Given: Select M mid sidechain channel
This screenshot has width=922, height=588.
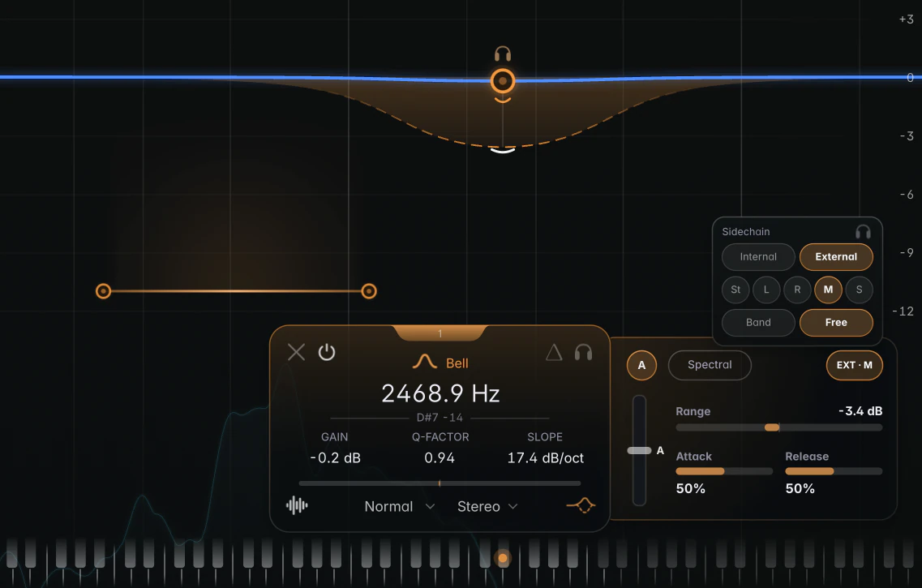Looking at the screenshot, I should (828, 290).
